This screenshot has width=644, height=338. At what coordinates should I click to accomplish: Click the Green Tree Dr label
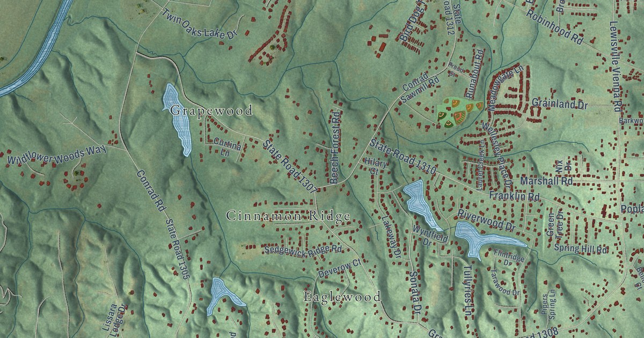[x=554, y=226]
